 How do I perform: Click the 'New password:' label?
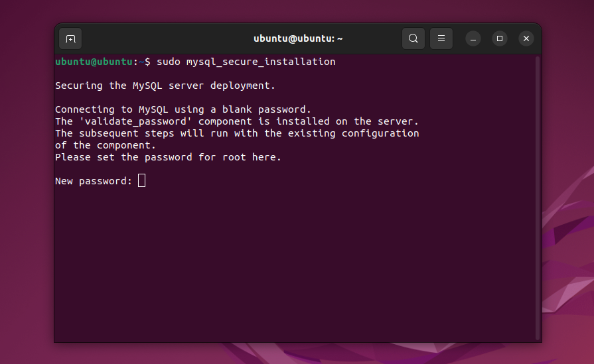(94, 181)
